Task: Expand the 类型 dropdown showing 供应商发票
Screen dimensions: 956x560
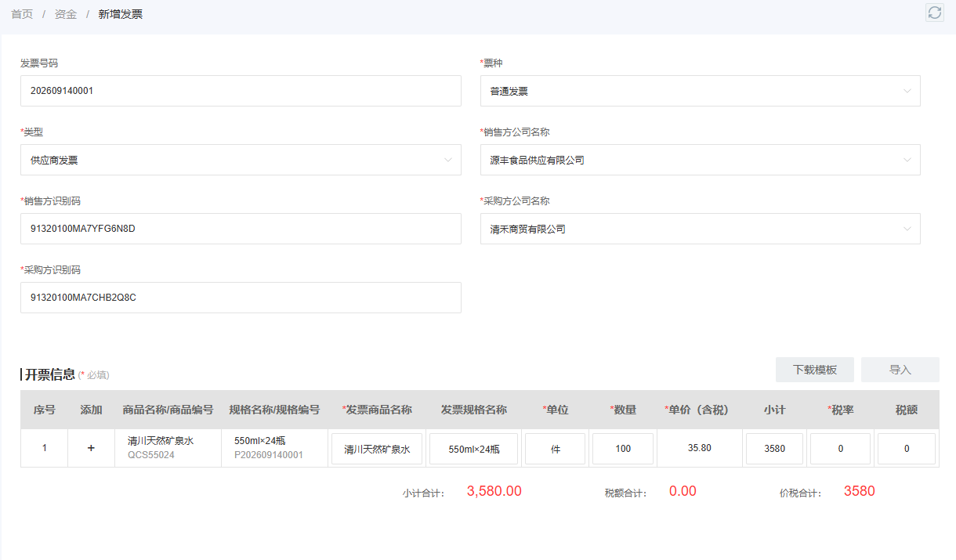Action: tap(241, 160)
